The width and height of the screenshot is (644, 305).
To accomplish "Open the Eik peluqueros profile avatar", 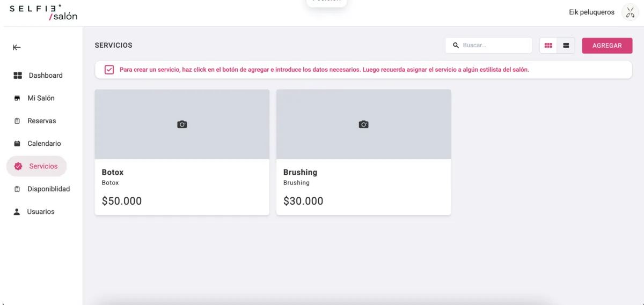I will pyautogui.click(x=630, y=12).
